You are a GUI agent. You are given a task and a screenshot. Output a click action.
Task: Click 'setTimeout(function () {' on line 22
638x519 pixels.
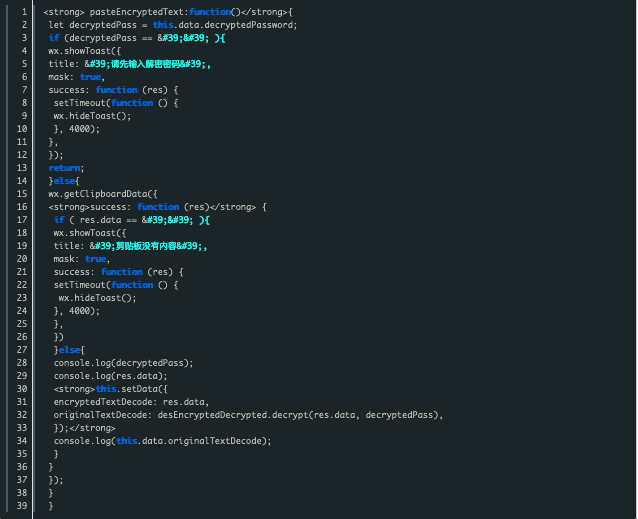coord(116,285)
